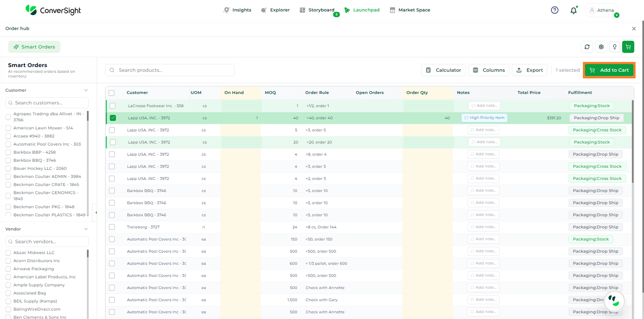Open the help question mark icon
The image size is (644, 319).
click(555, 10)
